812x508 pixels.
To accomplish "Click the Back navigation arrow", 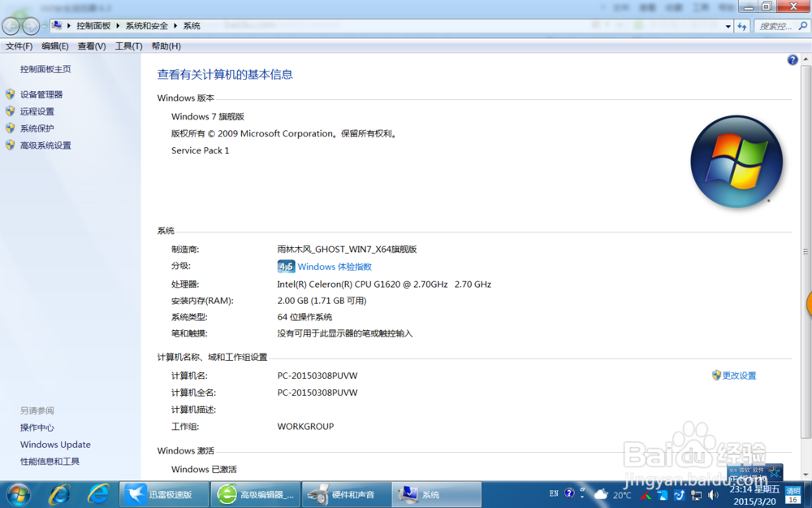I will coord(11,26).
